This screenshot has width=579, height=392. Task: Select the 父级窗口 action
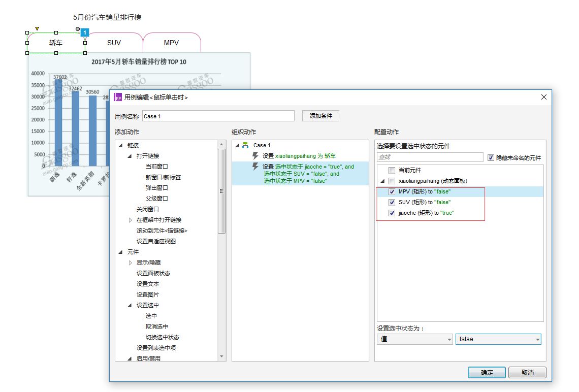tap(156, 199)
